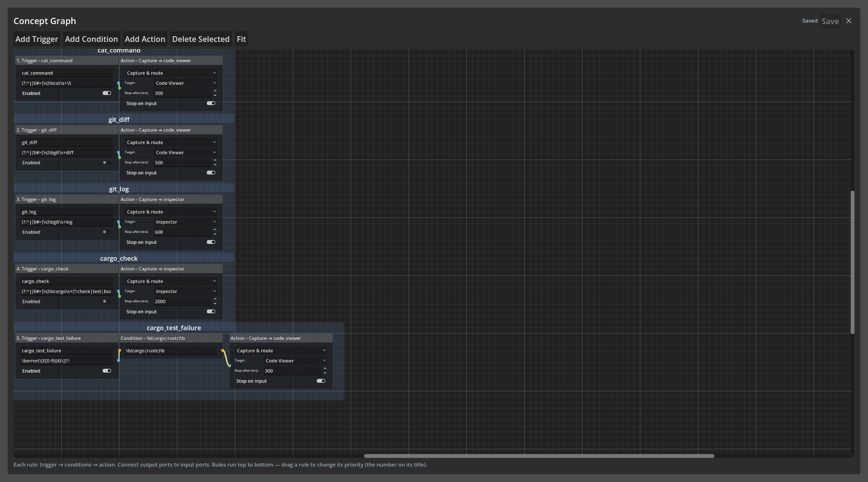Open git_diff action's Capture & route dropdown

[x=171, y=143]
